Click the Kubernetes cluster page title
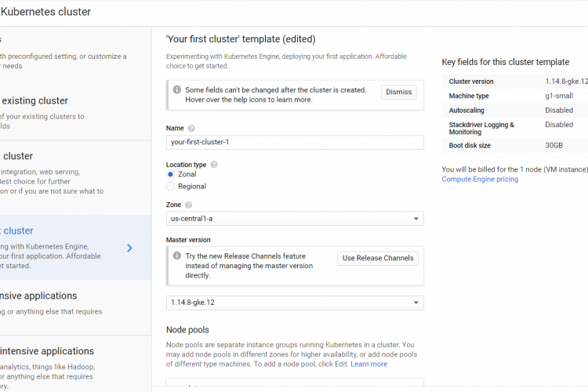The width and height of the screenshot is (588, 392). [x=45, y=12]
